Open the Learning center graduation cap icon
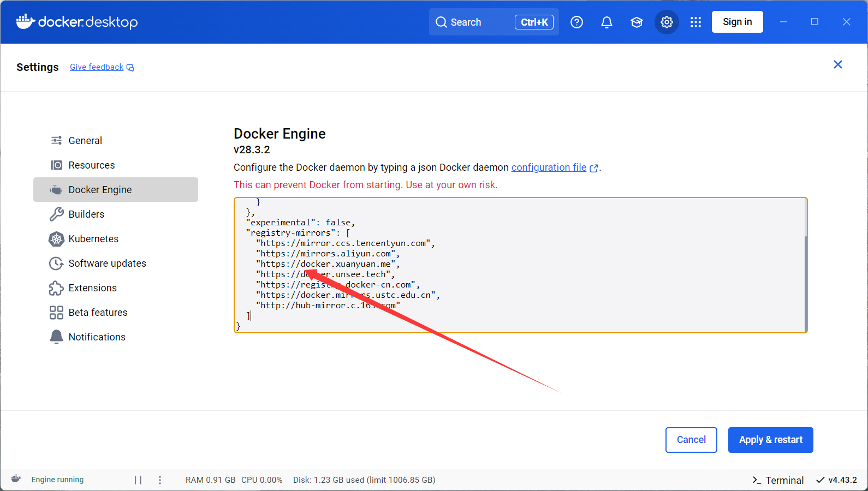This screenshot has height=491, width=868. (637, 22)
